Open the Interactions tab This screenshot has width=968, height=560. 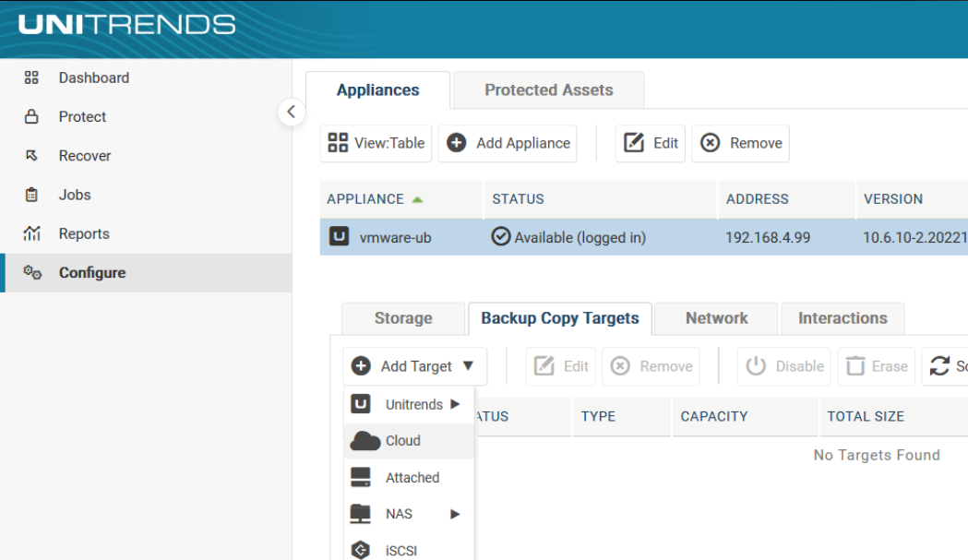[843, 318]
